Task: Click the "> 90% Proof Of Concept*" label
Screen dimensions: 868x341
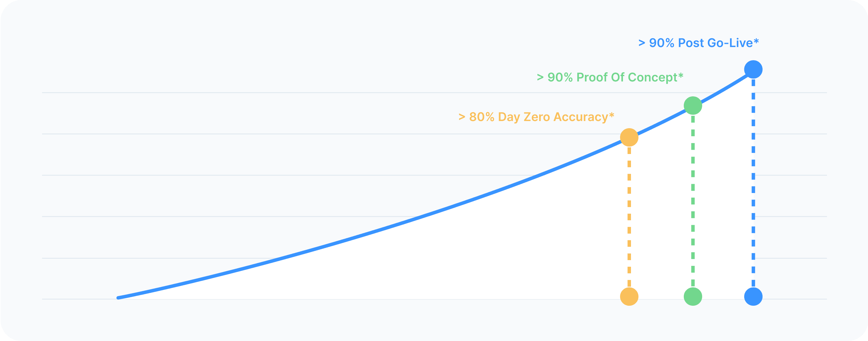Action: (610, 77)
